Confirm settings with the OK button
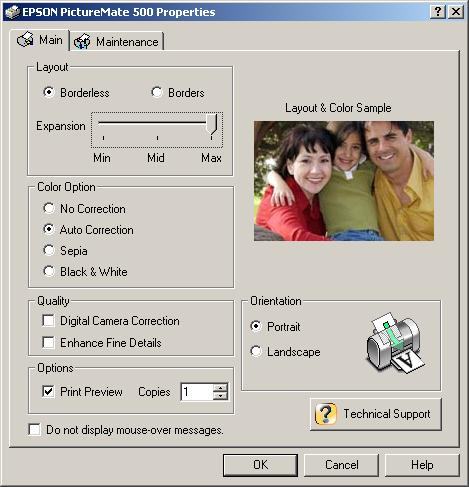This screenshot has height=487, width=469. (x=260, y=465)
